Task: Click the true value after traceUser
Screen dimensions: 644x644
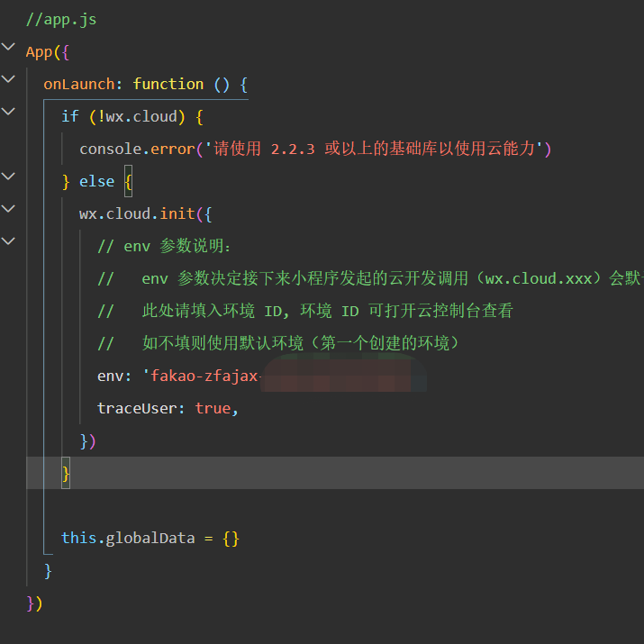Action: pyautogui.click(x=213, y=408)
